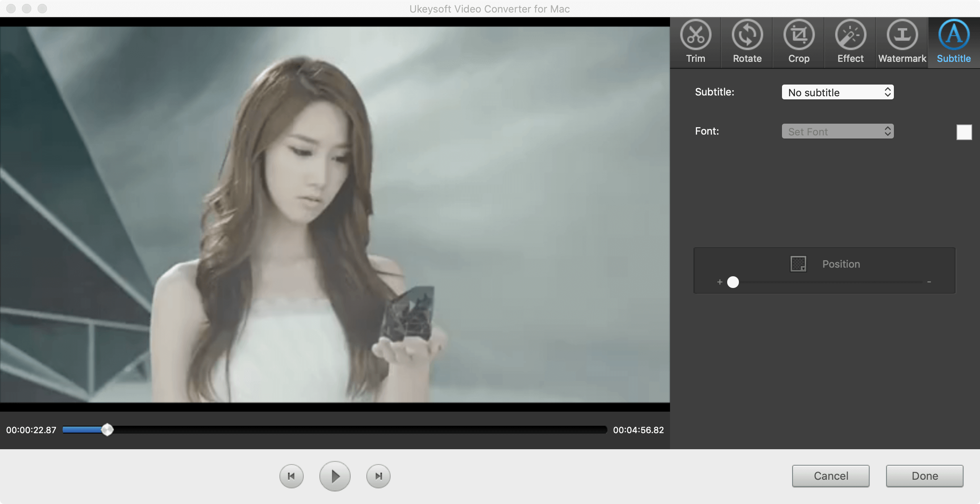This screenshot has width=980, height=504.
Task: Click the Position grid icon
Action: (x=798, y=264)
